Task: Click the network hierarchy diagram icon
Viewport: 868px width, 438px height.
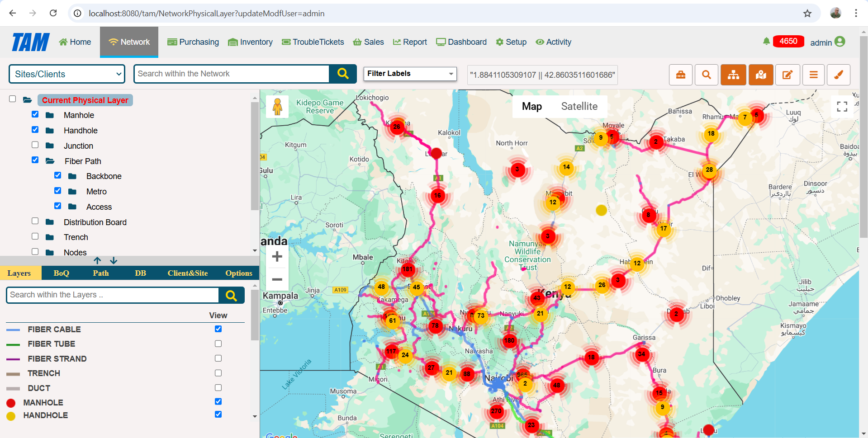Action: coord(733,75)
